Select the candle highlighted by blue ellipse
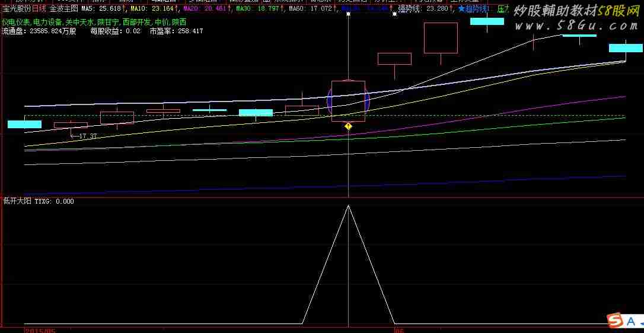 (348, 101)
